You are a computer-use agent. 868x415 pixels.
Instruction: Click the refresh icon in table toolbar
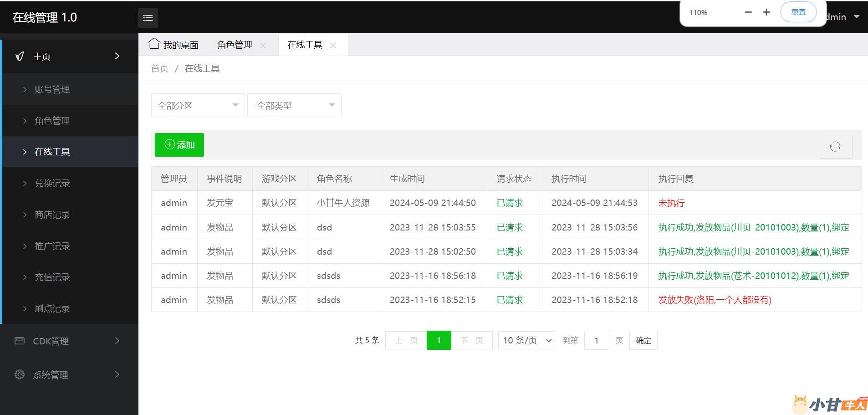click(x=835, y=147)
